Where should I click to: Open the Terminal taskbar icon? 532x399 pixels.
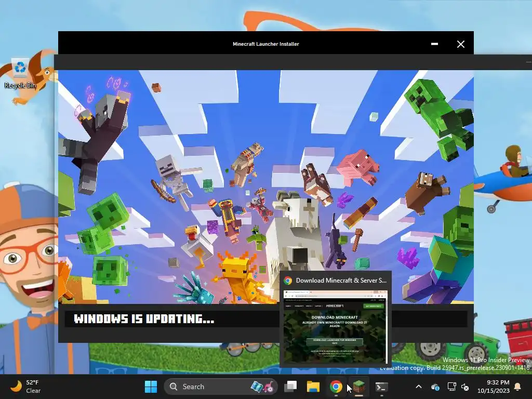[381, 387]
